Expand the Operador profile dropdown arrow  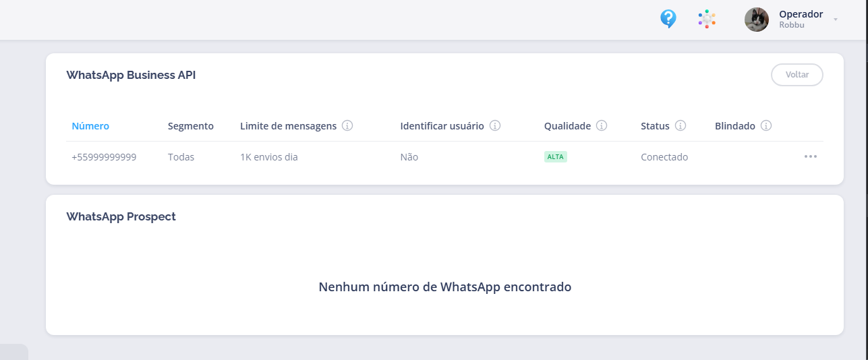click(836, 20)
